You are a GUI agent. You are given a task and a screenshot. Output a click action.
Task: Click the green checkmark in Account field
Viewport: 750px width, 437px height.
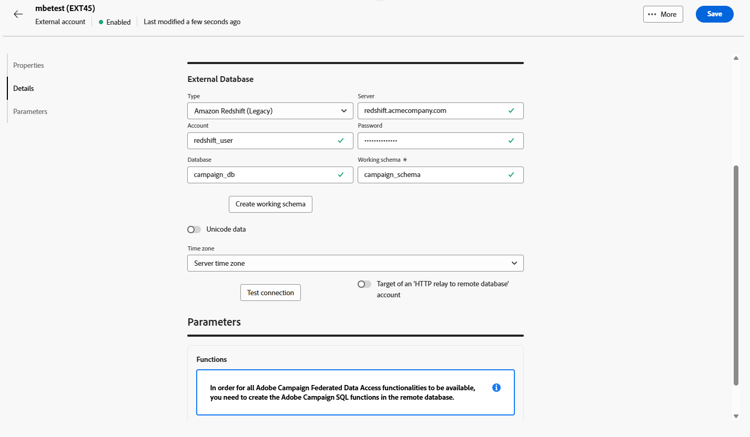(341, 141)
